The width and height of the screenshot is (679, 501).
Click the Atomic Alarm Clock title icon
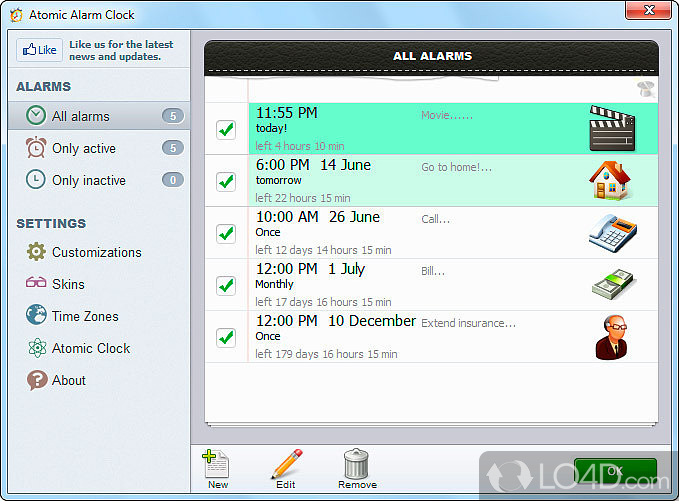click(16, 15)
